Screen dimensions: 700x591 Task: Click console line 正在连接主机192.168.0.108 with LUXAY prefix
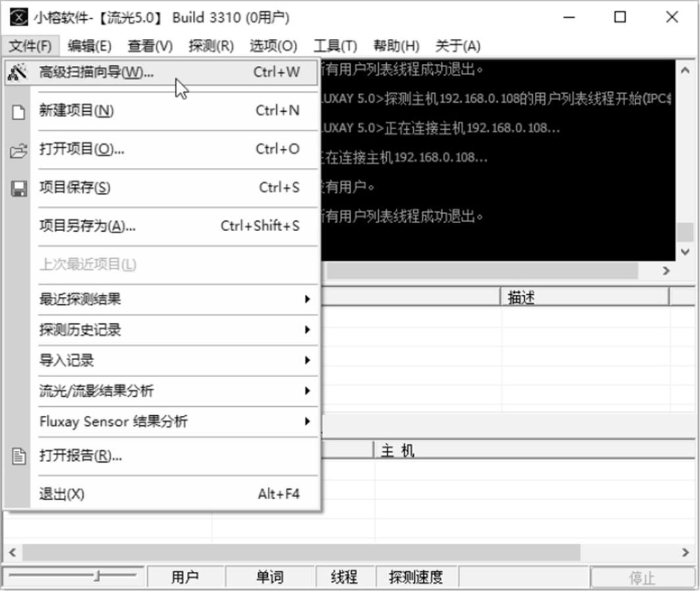439,128
